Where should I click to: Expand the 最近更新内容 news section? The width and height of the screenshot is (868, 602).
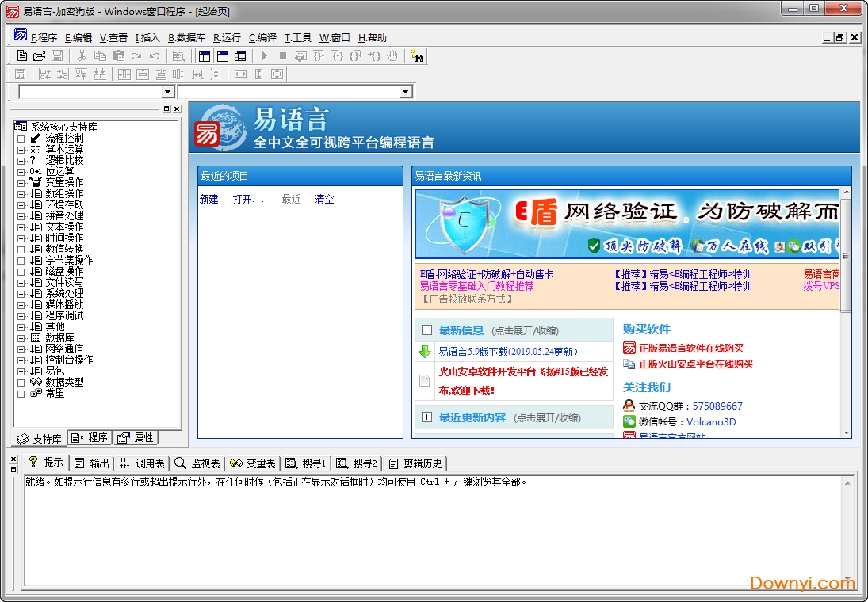(427, 417)
